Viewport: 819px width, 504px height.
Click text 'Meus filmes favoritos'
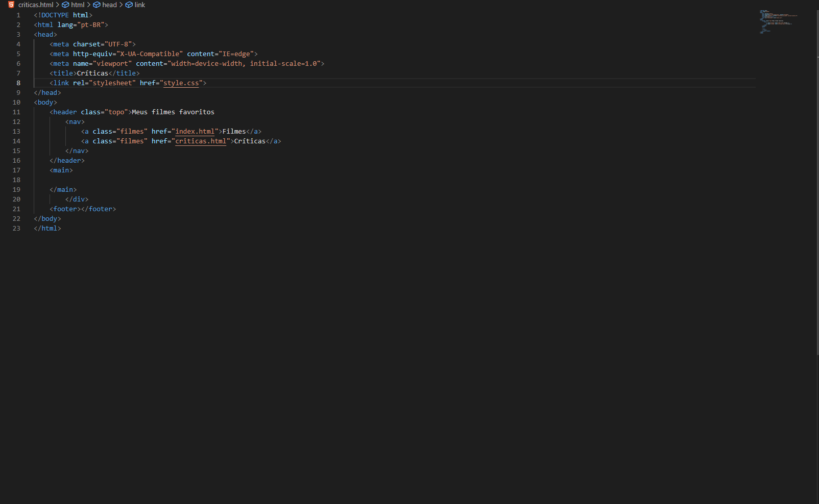173,112
